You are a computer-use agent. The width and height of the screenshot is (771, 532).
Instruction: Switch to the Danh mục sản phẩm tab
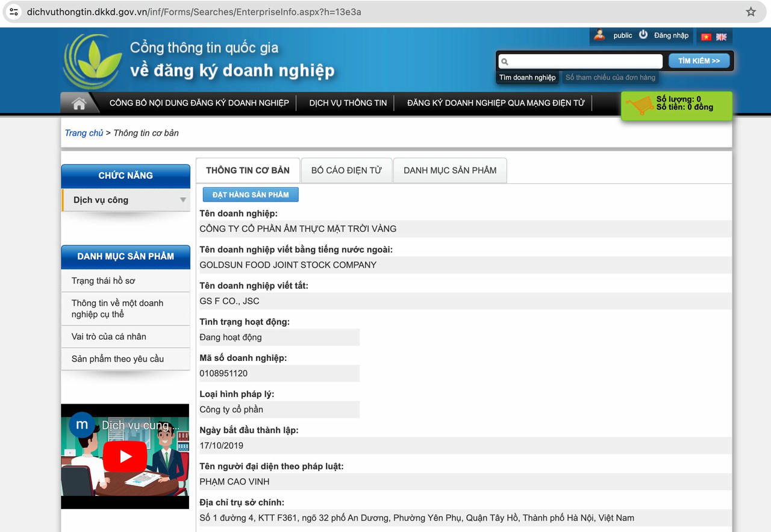pos(450,171)
